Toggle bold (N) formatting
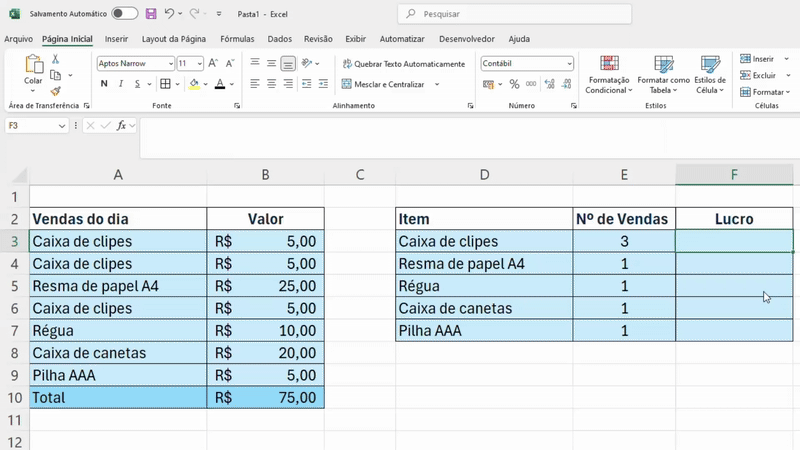800x450 pixels. point(104,84)
